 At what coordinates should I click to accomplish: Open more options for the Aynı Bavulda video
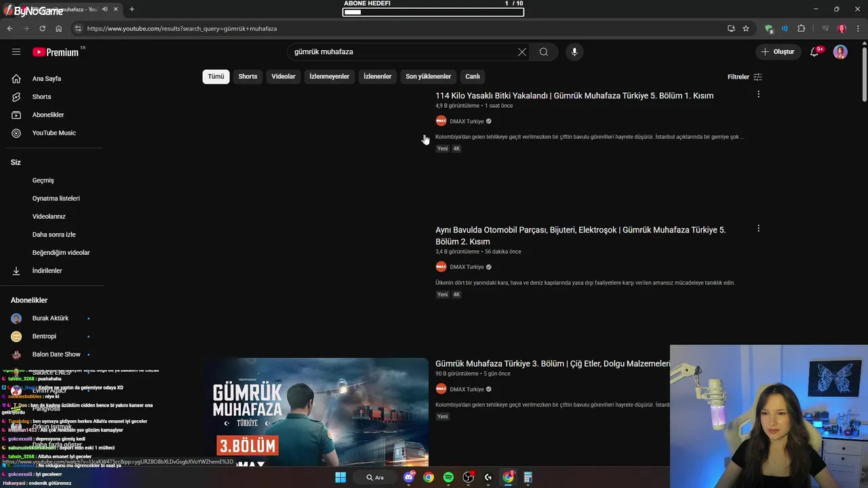tap(758, 228)
